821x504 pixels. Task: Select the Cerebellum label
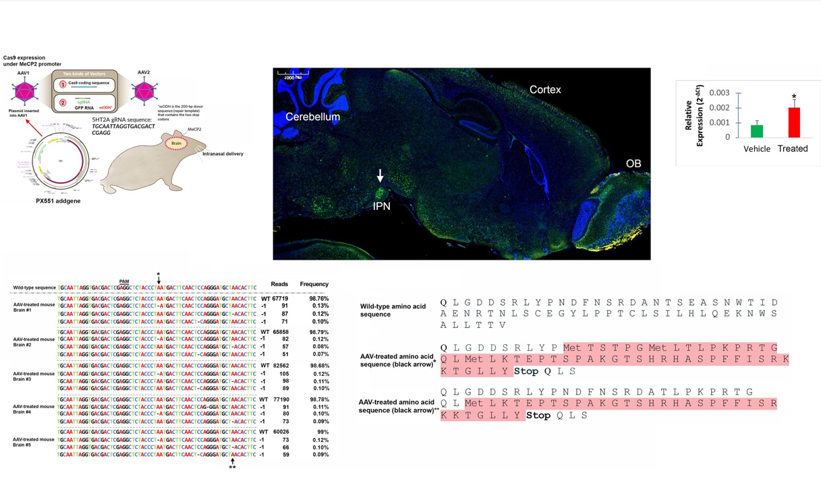tap(312, 117)
